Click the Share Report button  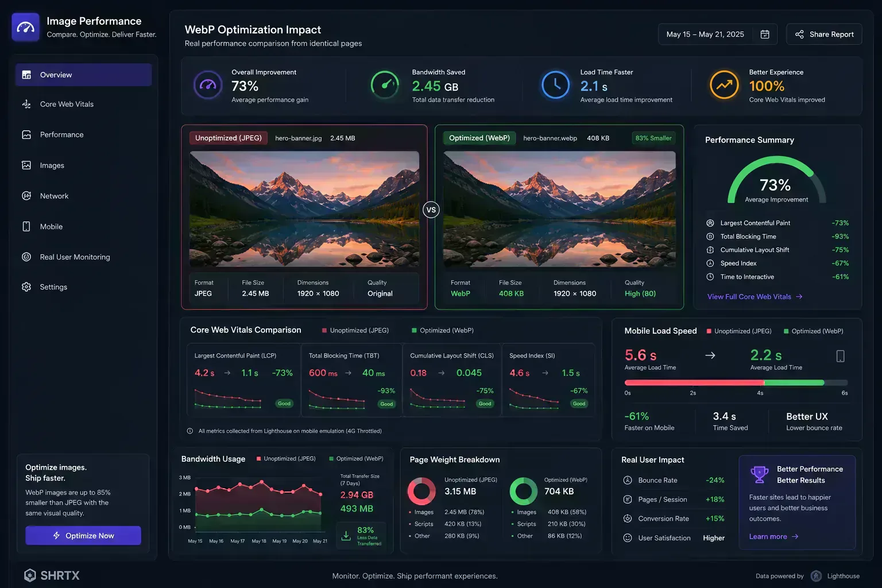824,34
